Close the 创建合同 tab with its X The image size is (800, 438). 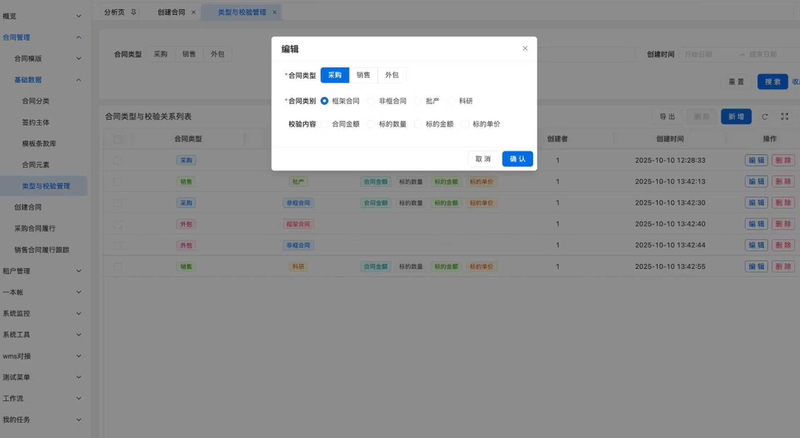[193, 12]
